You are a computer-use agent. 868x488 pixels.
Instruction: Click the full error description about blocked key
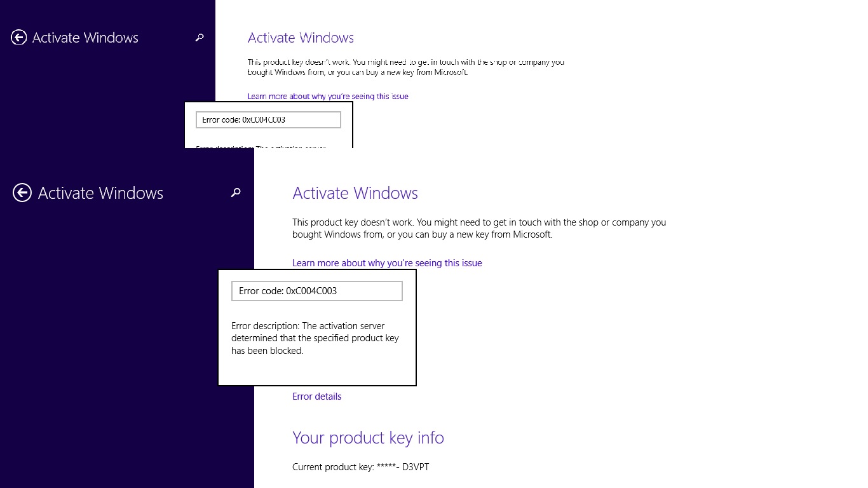[x=315, y=338]
